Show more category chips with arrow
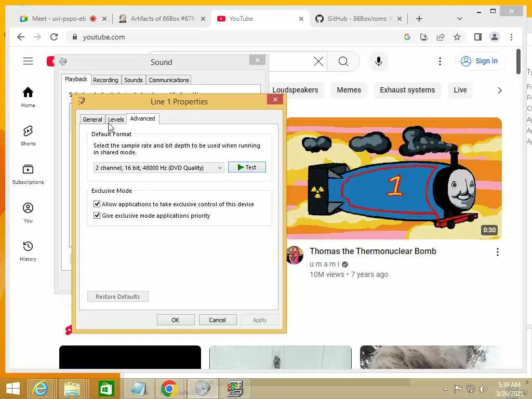 (499, 90)
